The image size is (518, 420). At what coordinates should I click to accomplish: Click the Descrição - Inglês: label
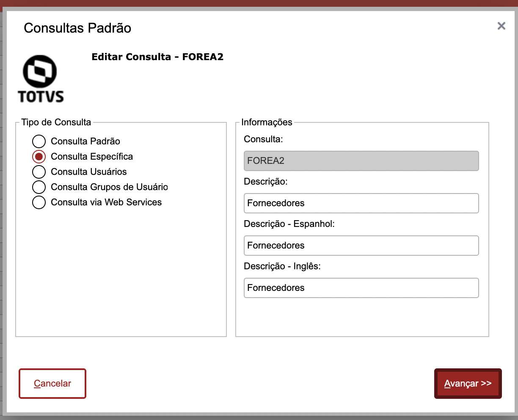282,266
